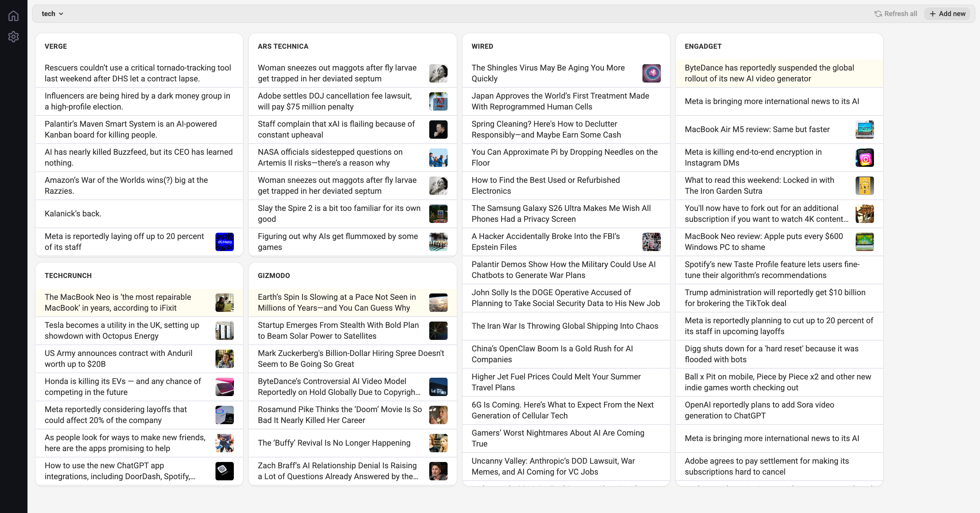Expand the tech category dropdown
The width and height of the screenshot is (980, 513).
coord(52,14)
